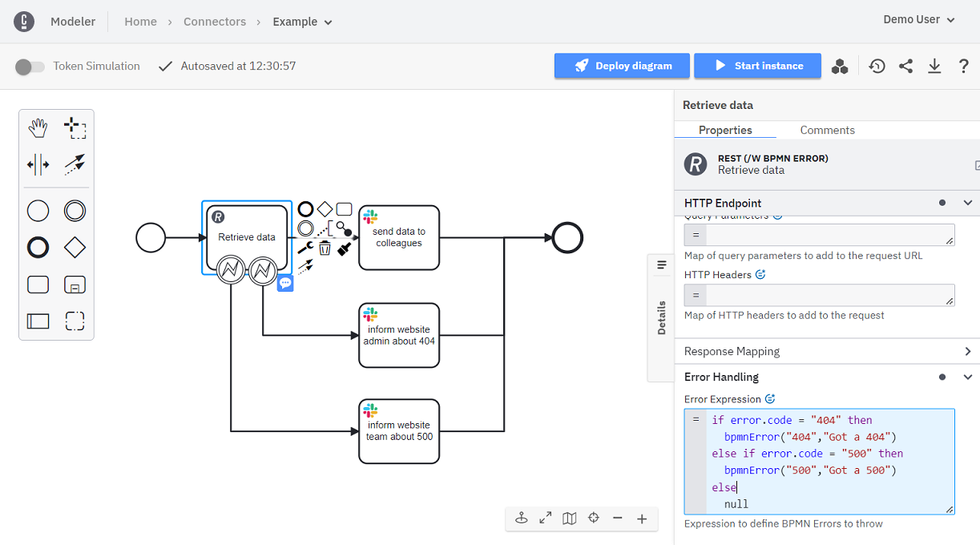Download the diagram via download icon
Viewport: 980px width, 545px height.
pos(934,67)
